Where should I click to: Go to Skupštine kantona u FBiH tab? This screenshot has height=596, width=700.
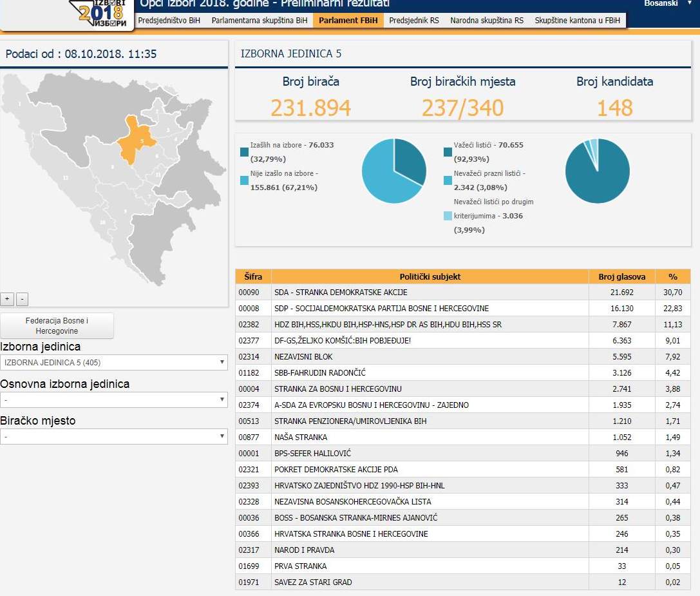(578, 21)
